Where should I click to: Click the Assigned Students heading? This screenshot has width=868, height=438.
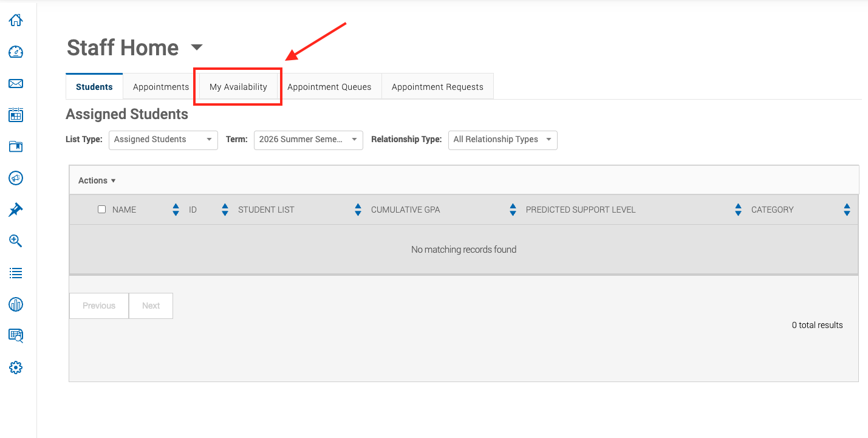pyautogui.click(x=127, y=114)
